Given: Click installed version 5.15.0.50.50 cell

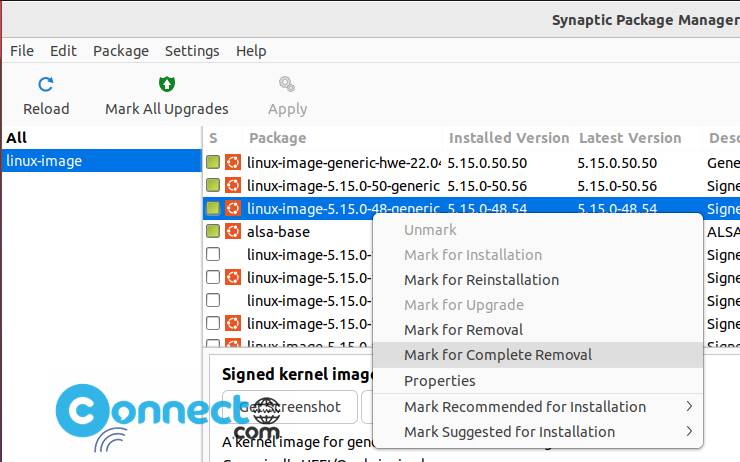Looking at the screenshot, I should (x=487, y=163).
